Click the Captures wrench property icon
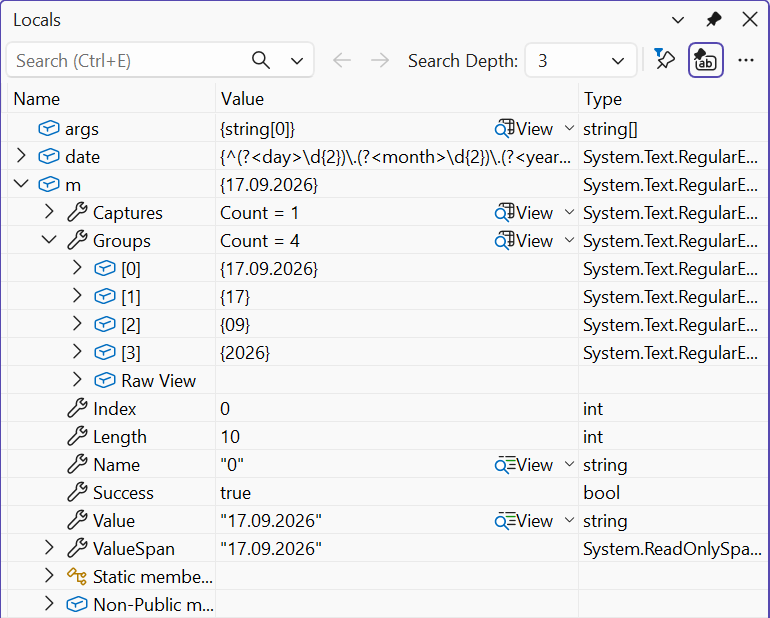The height and width of the screenshot is (618, 770). [x=77, y=212]
